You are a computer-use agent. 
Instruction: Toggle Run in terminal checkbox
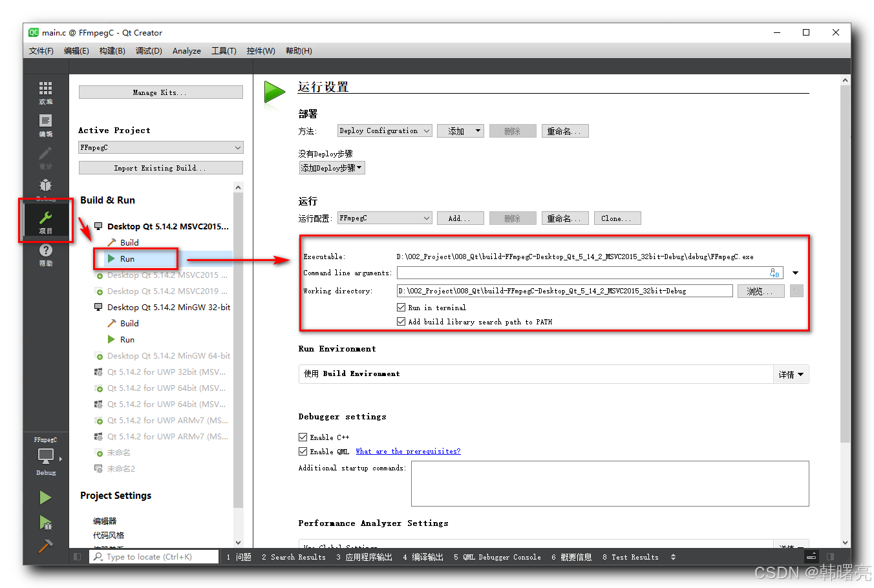(x=401, y=308)
